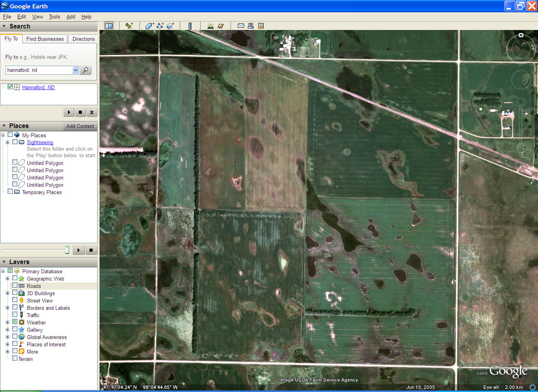Stop the Places tour button

[91, 250]
